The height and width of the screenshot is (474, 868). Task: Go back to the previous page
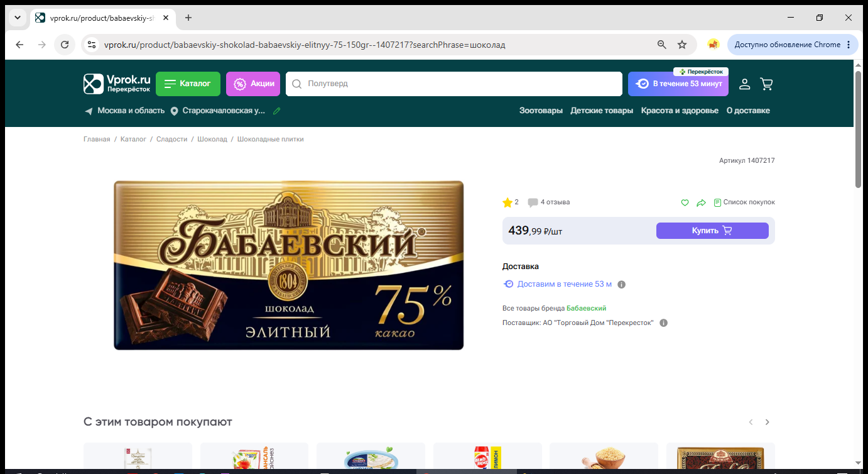click(19, 45)
